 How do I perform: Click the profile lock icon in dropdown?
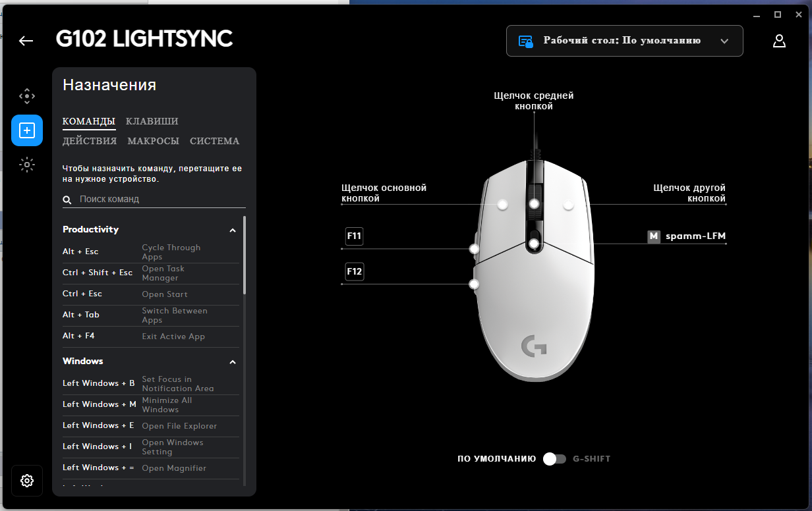(x=525, y=41)
